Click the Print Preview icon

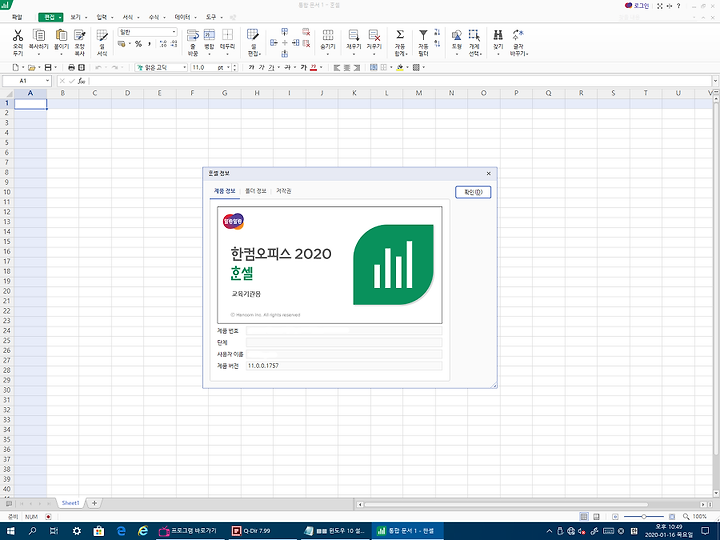[x=81, y=68]
